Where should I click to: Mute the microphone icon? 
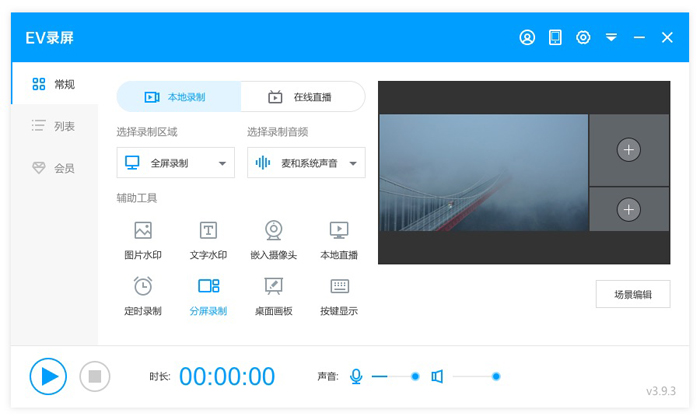(356, 377)
